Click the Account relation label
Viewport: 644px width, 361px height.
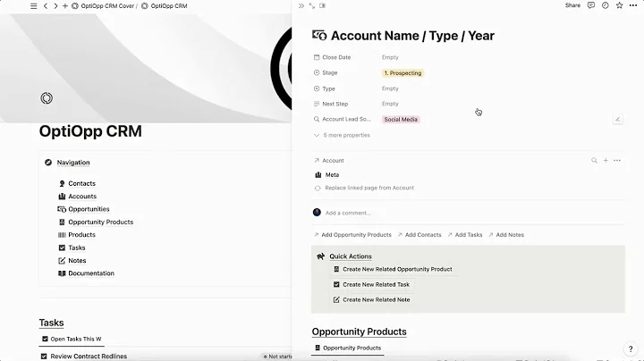(x=328, y=161)
